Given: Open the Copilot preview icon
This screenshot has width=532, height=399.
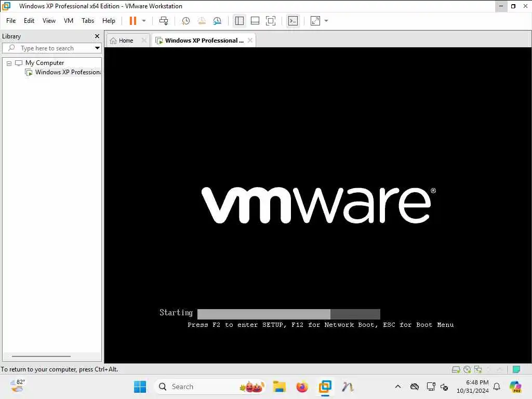Looking at the screenshot, I should [515, 387].
